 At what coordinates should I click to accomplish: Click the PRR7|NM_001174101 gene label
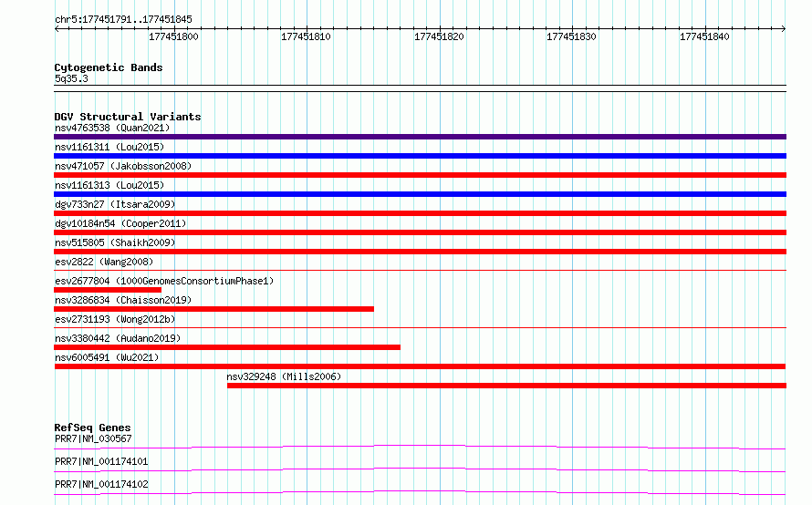101,461
